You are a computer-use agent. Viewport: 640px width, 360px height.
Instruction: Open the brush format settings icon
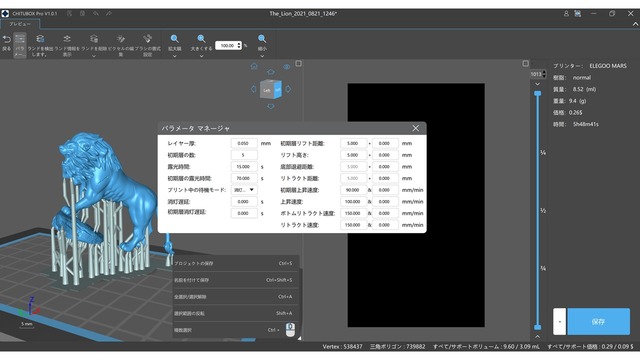(148, 39)
